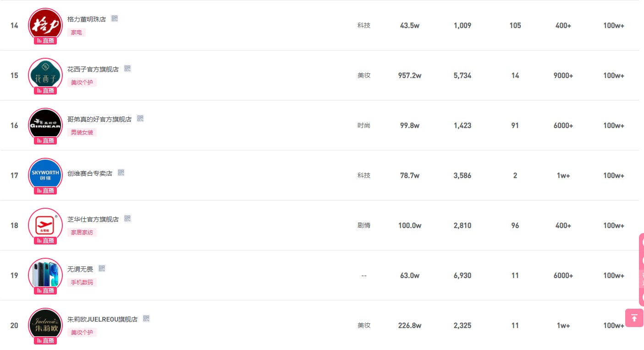Click the 家电 category tag
The image size is (644, 350).
[77, 33]
